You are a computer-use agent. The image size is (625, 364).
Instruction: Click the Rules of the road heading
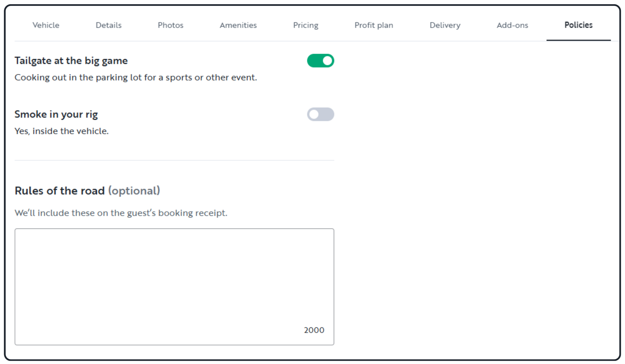point(59,191)
